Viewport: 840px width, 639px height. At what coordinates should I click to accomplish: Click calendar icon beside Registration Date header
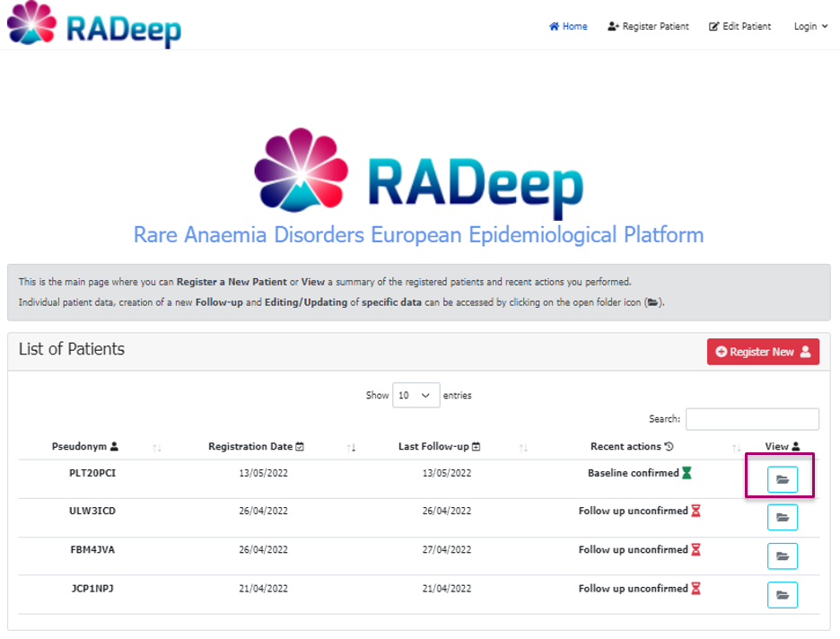(x=300, y=446)
